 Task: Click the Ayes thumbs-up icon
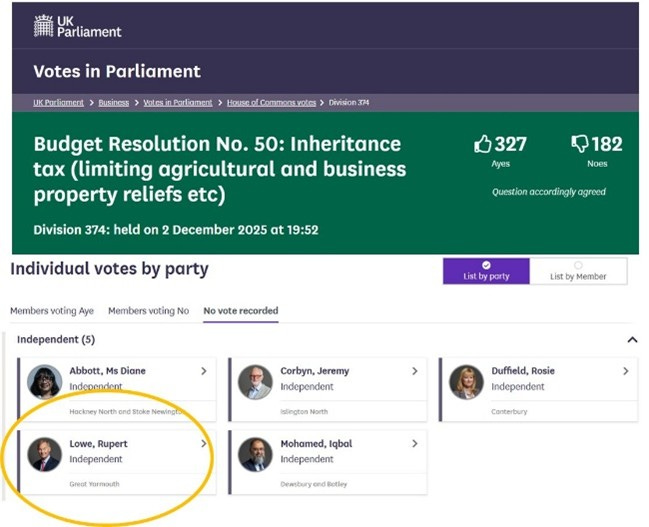[x=484, y=144]
